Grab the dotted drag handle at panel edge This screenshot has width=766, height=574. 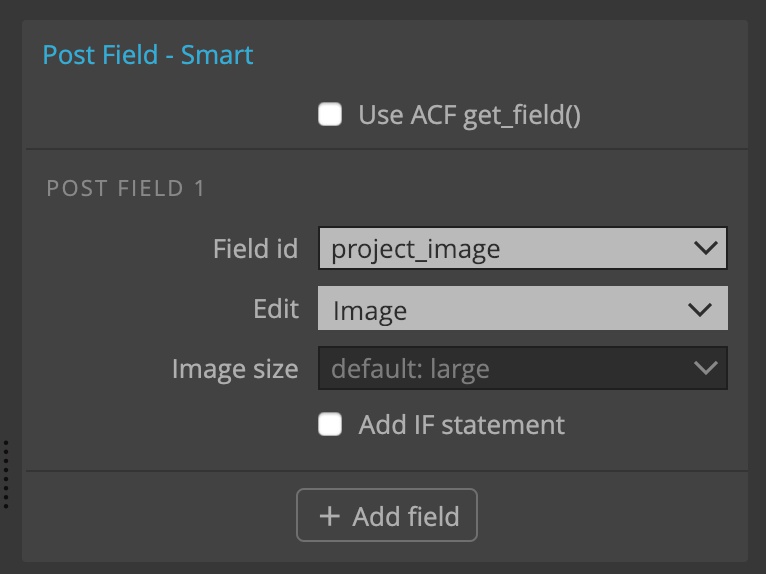[x=6, y=475]
